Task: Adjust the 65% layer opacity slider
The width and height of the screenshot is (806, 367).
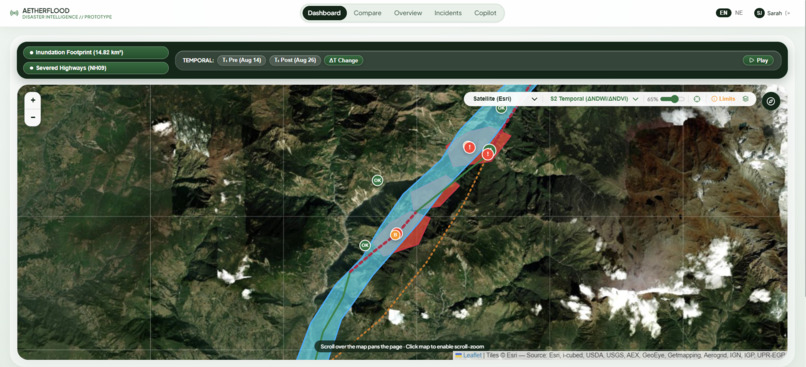Action: (672, 99)
